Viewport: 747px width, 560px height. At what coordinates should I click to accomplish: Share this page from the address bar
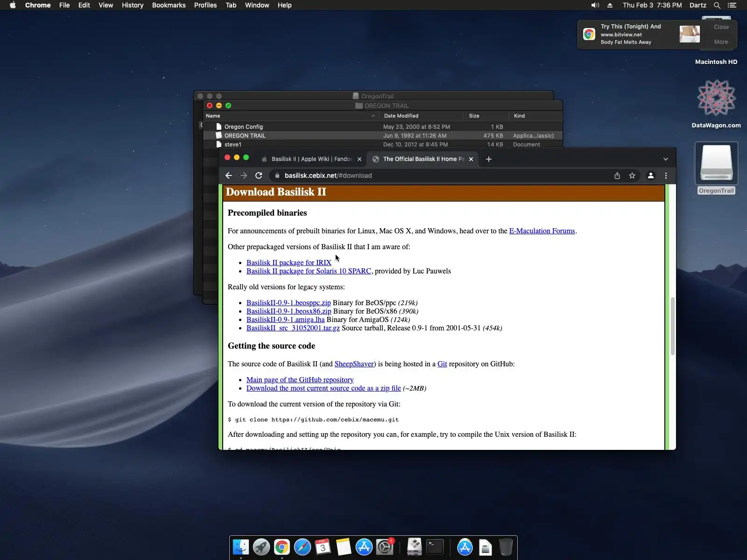pos(617,175)
